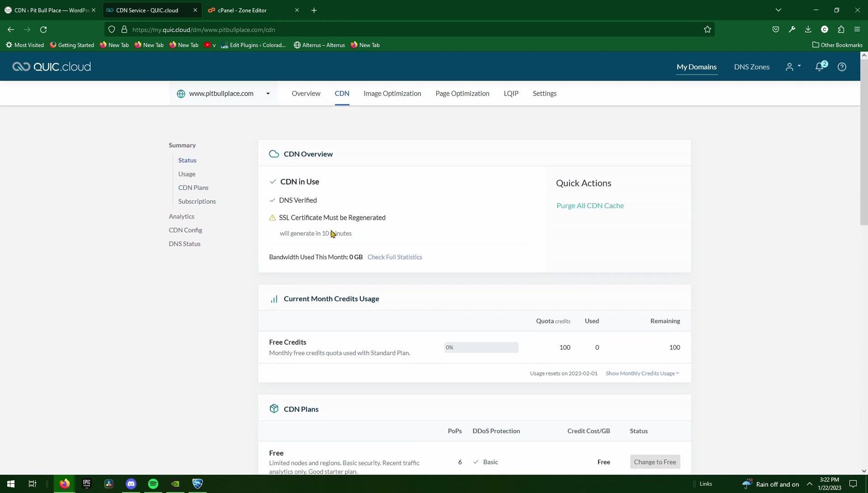Open a new browser tab
Image resolution: width=868 pixels, height=493 pixels.
[x=314, y=10]
